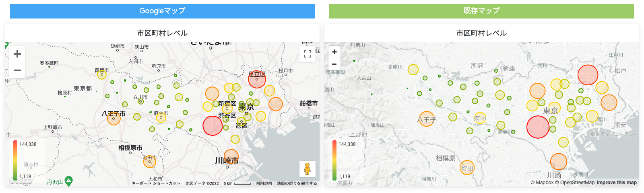Screen dimensions: 644x193
Task: Click the Google logo on map
Action: click(x=21, y=181)
